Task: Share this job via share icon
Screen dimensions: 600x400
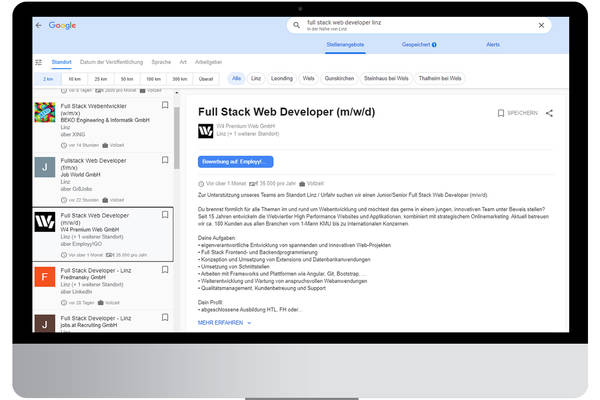Action: point(549,114)
